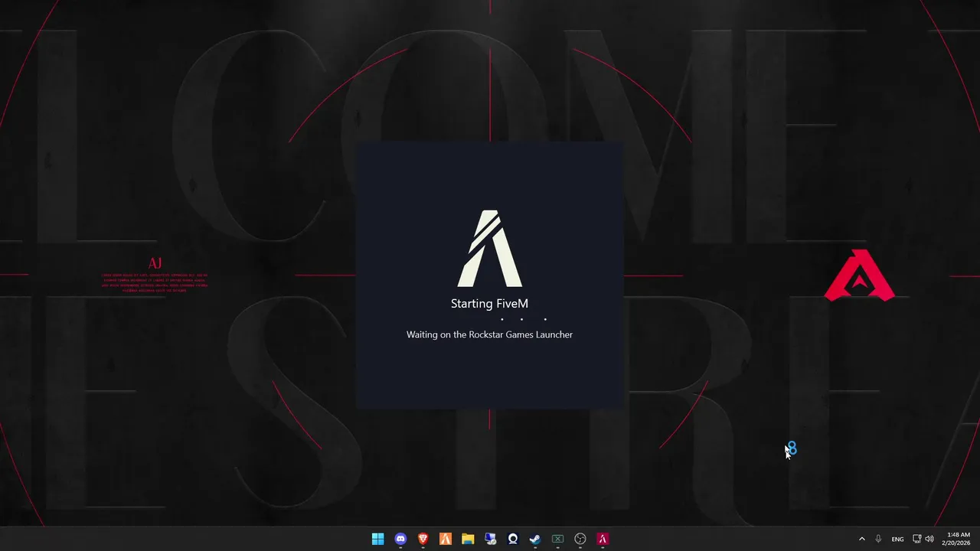Open OBS Studio from the taskbar
The height and width of the screenshot is (551, 980).
pos(580,539)
